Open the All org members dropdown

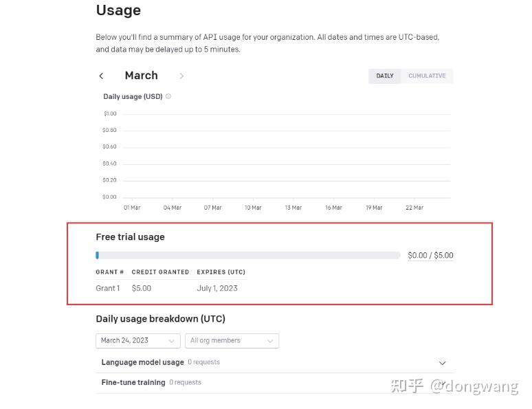click(x=232, y=340)
